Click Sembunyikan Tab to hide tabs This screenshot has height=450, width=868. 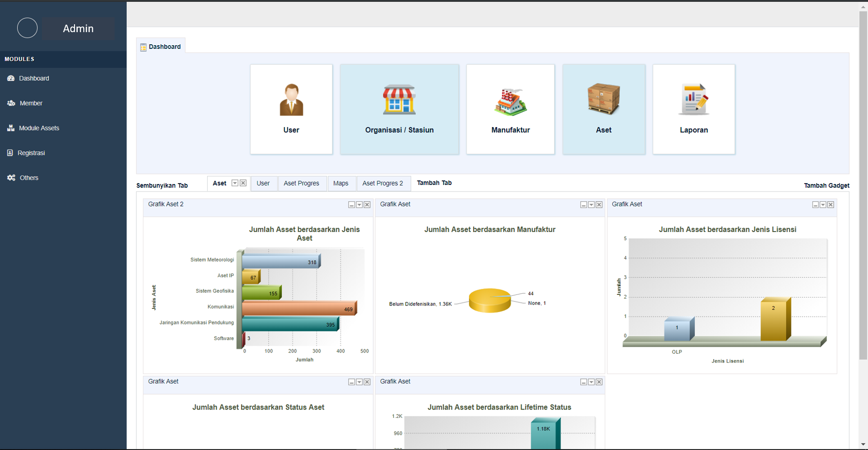pyautogui.click(x=162, y=185)
